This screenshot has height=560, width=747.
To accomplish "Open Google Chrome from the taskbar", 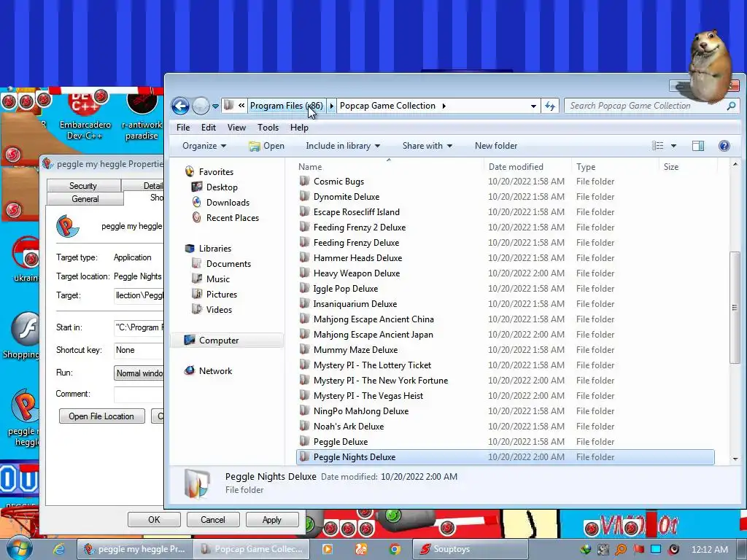I will coord(395,549).
